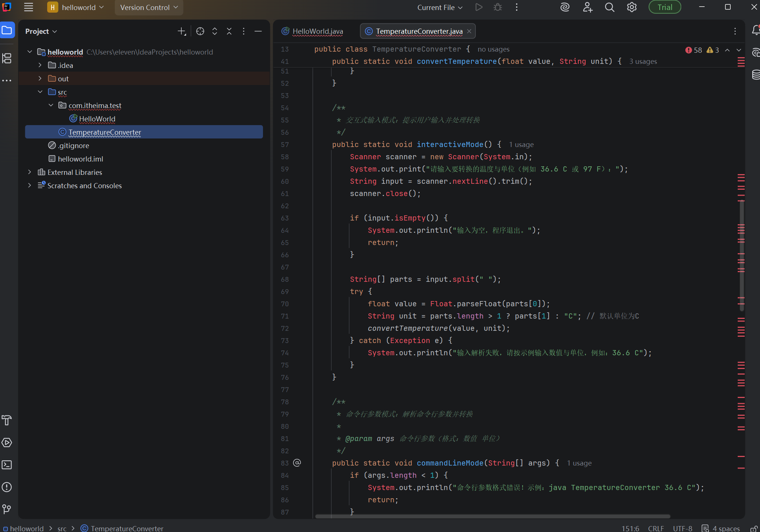Expand the External Libraries node
The height and width of the screenshot is (532, 760).
tap(30, 172)
